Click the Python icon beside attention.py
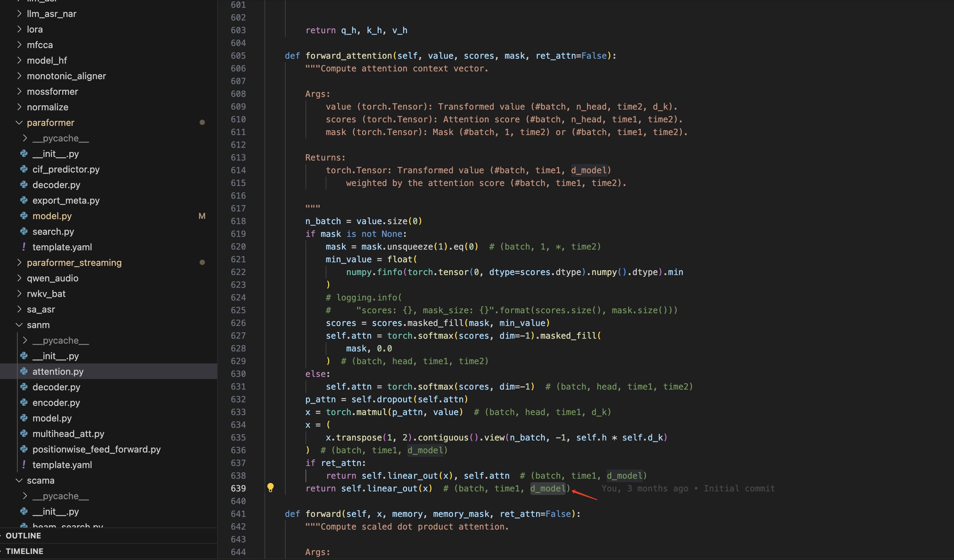954x560 pixels. (24, 371)
